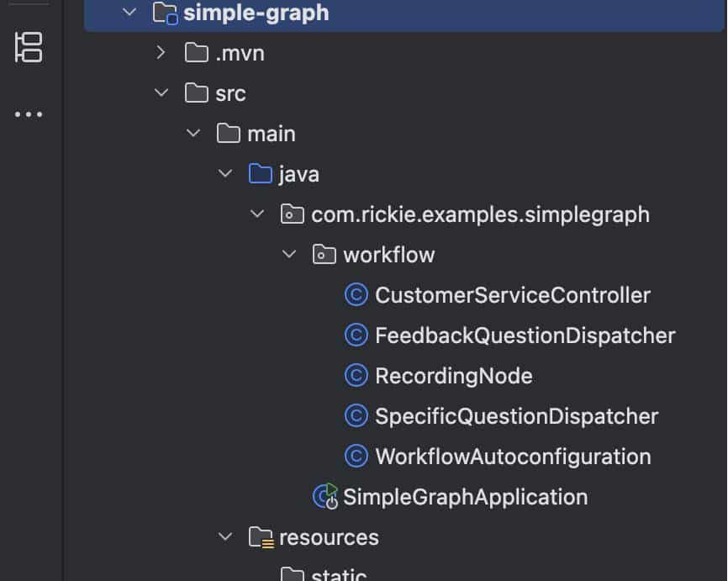Click the class icon beside CustomerServiceController
The height and width of the screenshot is (581, 728).
click(356, 295)
